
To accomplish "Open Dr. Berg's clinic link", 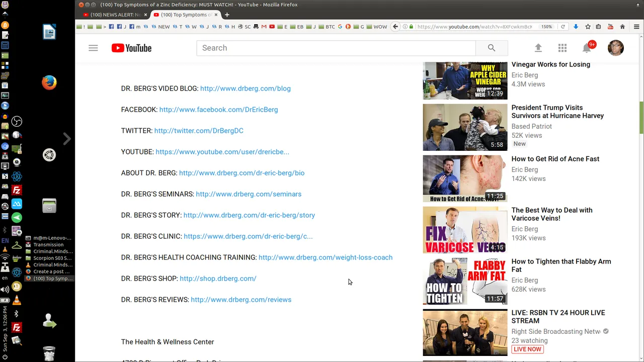I will point(248,236).
